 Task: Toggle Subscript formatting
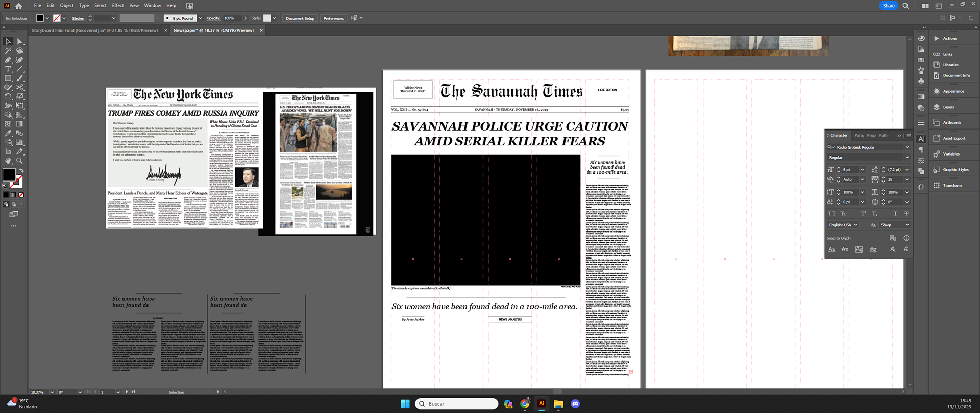point(874,214)
